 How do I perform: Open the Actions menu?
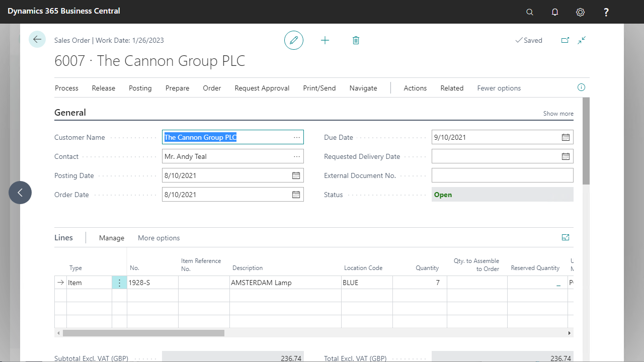tap(415, 88)
